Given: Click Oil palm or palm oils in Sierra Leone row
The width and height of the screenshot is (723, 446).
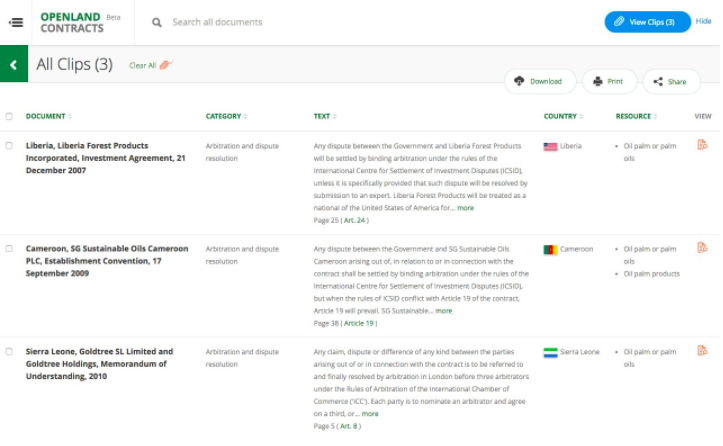Looking at the screenshot, I should point(650,358).
